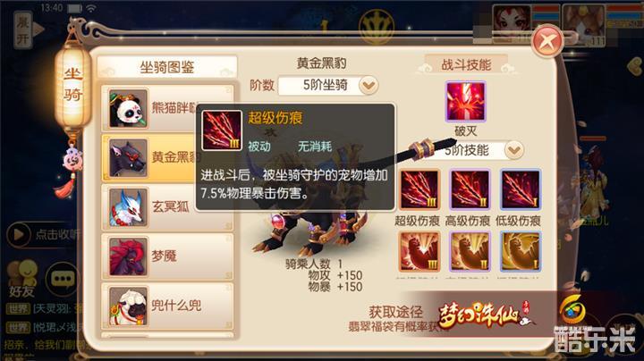Select 玄冥狐 mount from list
Screen dimensions: 644x361
point(167,207)
